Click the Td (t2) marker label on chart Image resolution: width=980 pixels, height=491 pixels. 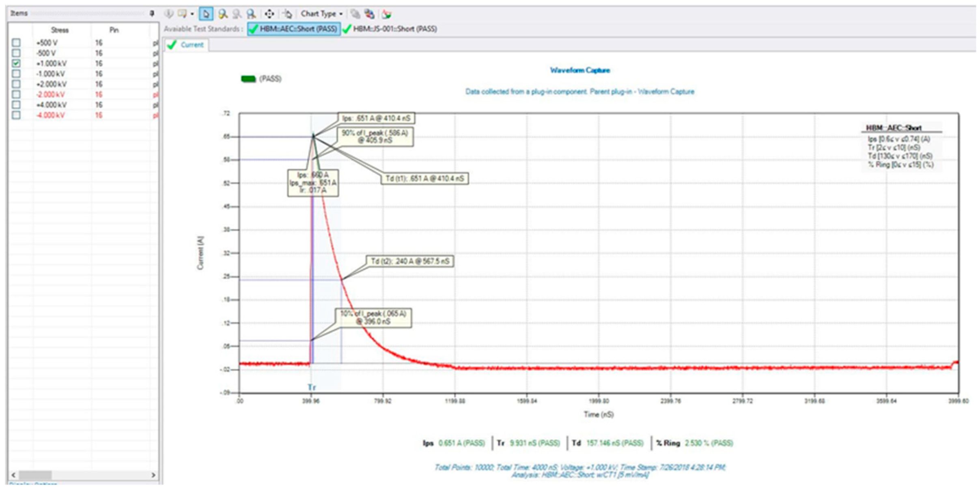click(x=410, y=262)
